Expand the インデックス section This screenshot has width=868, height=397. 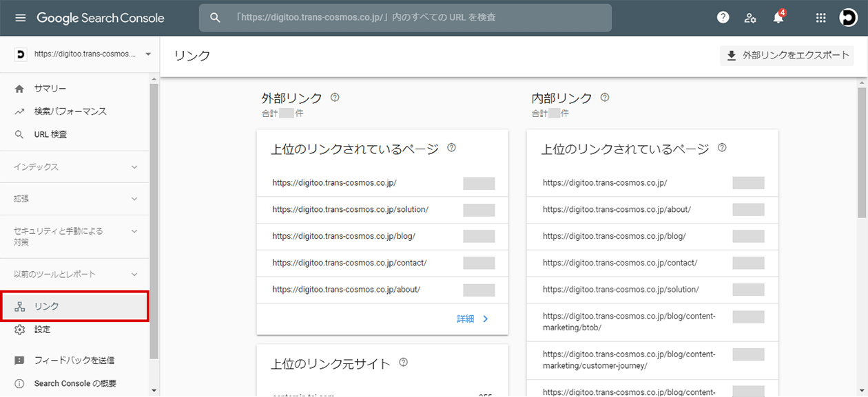coord(74,167)
